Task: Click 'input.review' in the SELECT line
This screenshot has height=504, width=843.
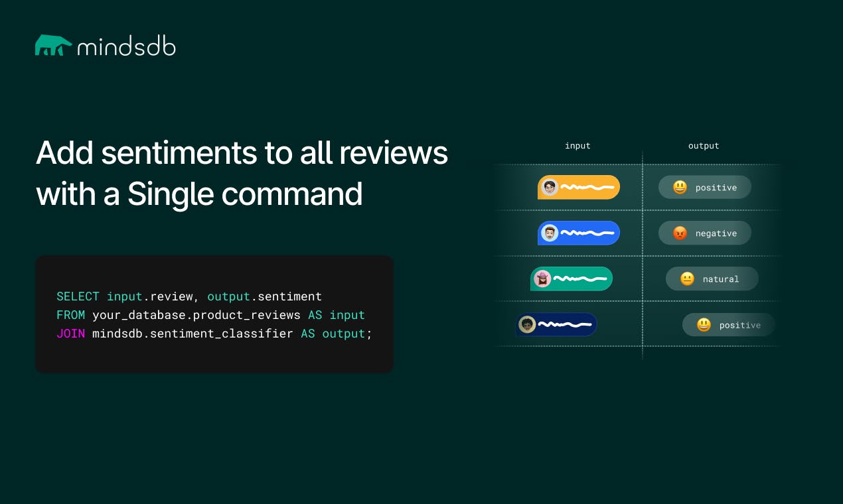Action: point(150,296)
